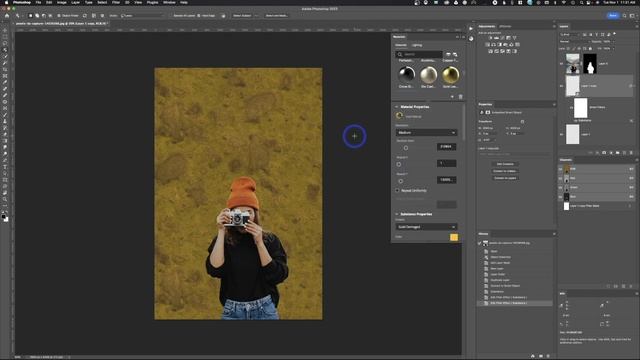Create new group folder icon in Layers
This screenshot has width=640, height=360.
(x=618, y=152)
